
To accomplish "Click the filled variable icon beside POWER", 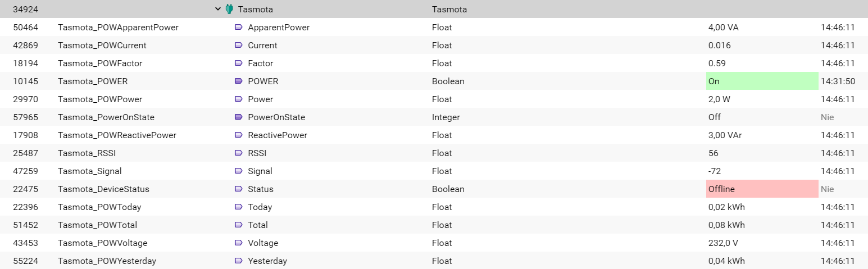I will click(x=238, y=81).
